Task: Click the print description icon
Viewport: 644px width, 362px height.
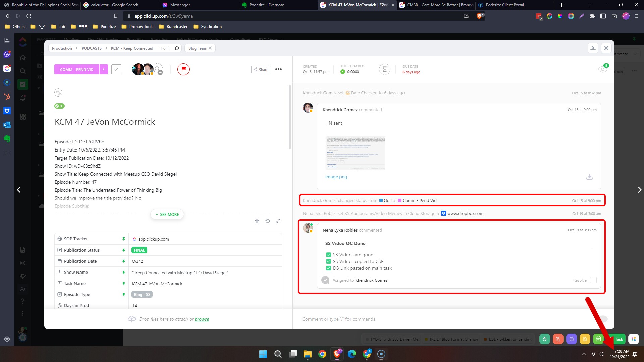Action: pyautogui.click(x=257, y=221)
